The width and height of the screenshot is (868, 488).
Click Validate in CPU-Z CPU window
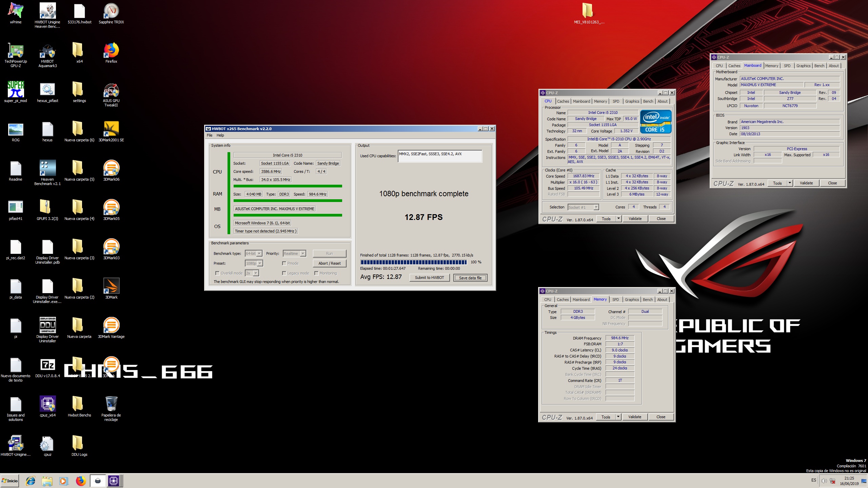click(x=635, y=219)
